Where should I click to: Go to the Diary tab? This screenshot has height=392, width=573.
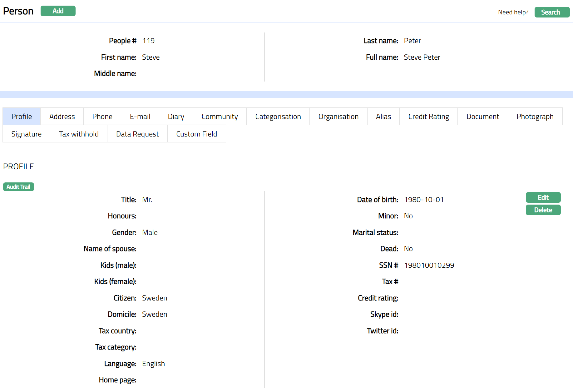(176, 117)
